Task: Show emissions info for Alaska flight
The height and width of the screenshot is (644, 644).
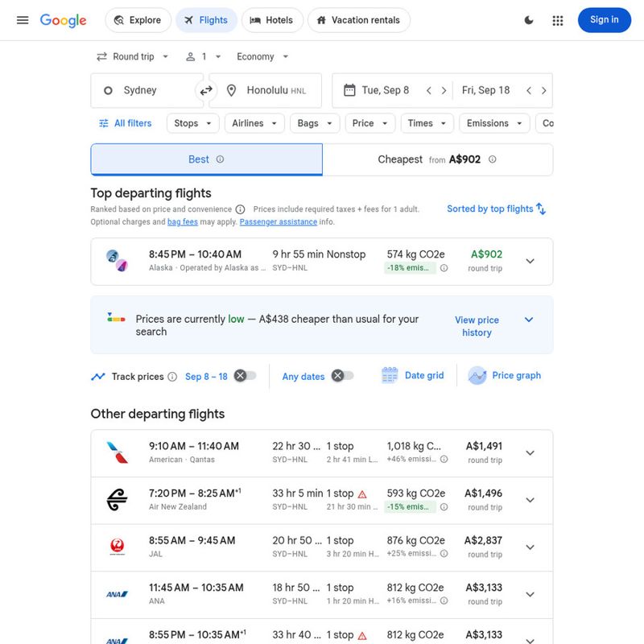Action: point(444,268)
